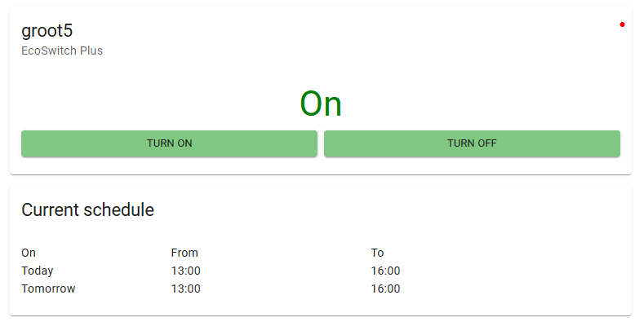Click the To column header
Viewport: 644px width, 326px height.
coord(377,253)
